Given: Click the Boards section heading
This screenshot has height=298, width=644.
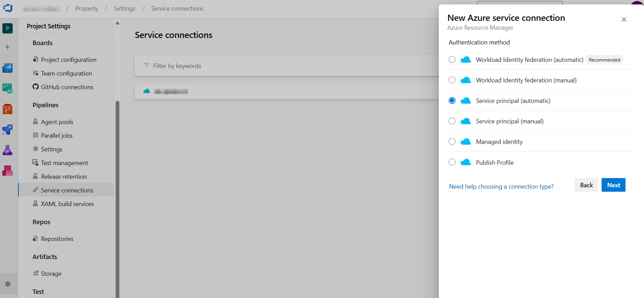Looking at the screenshot, I should [42, 43].
